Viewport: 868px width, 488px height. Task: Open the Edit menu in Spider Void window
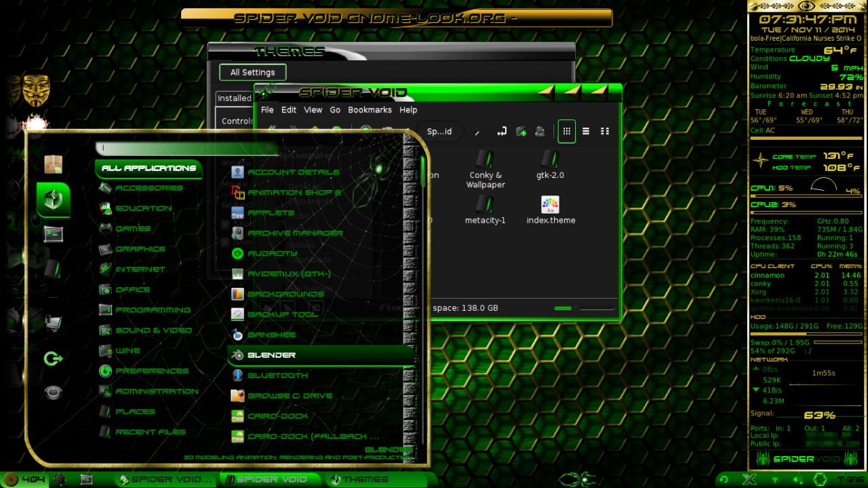pos(289,110)
